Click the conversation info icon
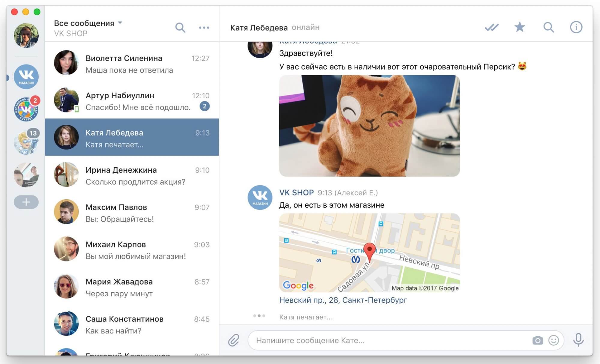Screen dimensions: 600x364 pyautogui.click(x=576, y=27)
